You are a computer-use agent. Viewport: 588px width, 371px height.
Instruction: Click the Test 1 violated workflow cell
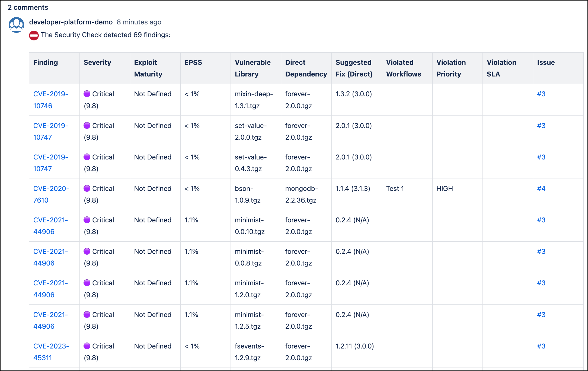(x=395, y=188)
